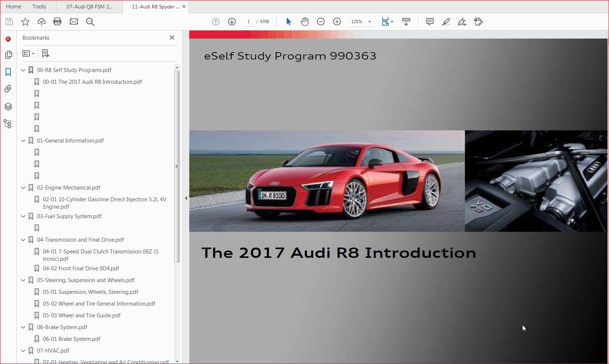The image size is (609, 364).
Task: Switch to 07-Audi Q8 FSM document tab
Action: (89, 7)
